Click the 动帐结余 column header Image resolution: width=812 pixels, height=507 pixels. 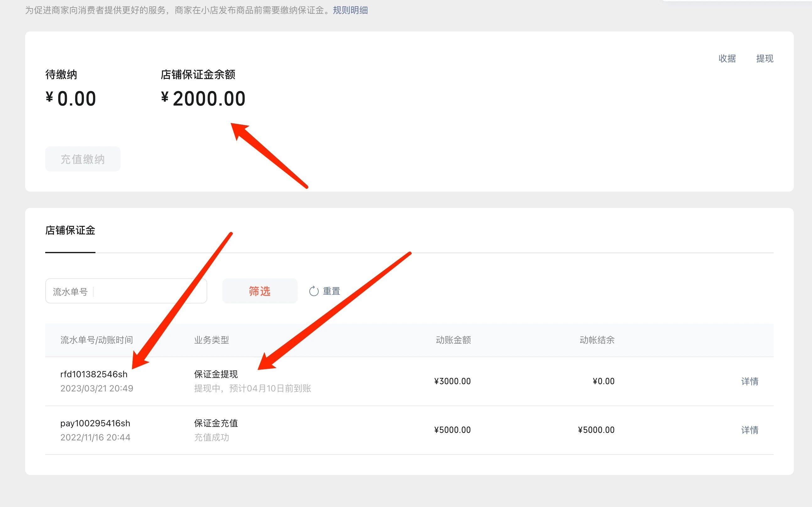(x=597, y=340)
